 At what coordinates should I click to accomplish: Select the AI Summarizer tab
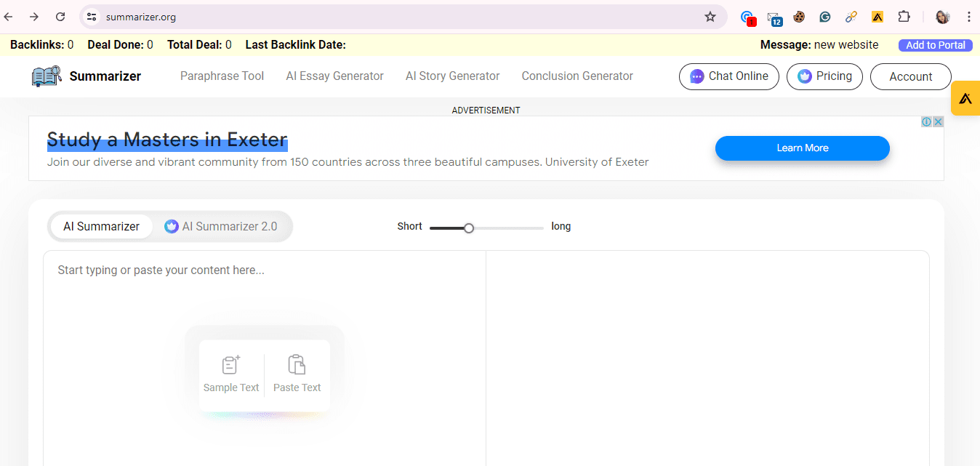tap(101, 226)
